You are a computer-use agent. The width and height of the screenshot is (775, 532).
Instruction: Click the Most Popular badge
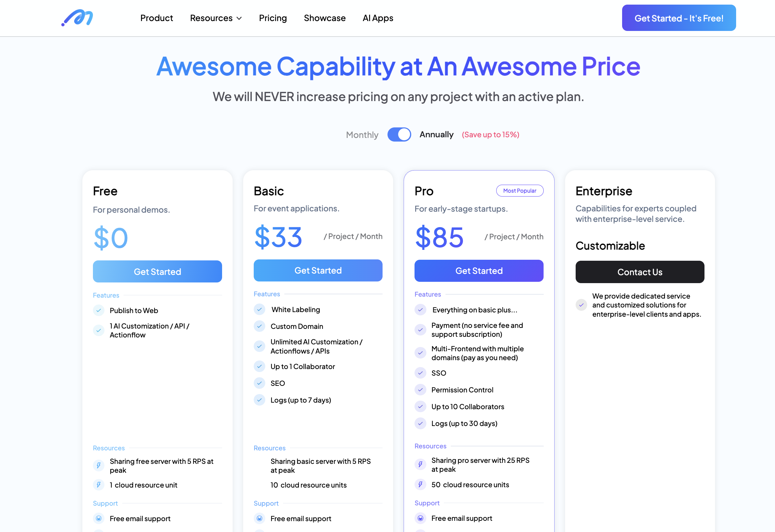pos(519,190)
